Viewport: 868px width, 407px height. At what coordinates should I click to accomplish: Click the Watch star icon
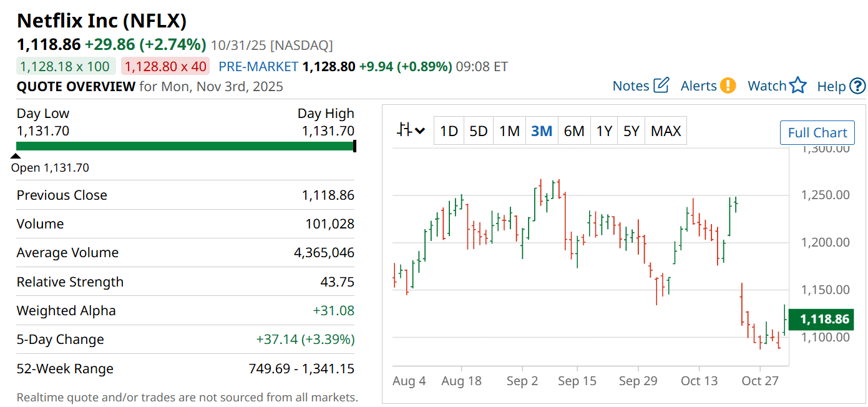[798, 86]
